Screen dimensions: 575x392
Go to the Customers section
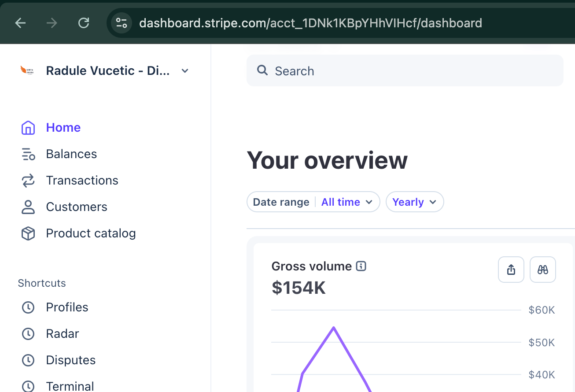coord(77,207)
